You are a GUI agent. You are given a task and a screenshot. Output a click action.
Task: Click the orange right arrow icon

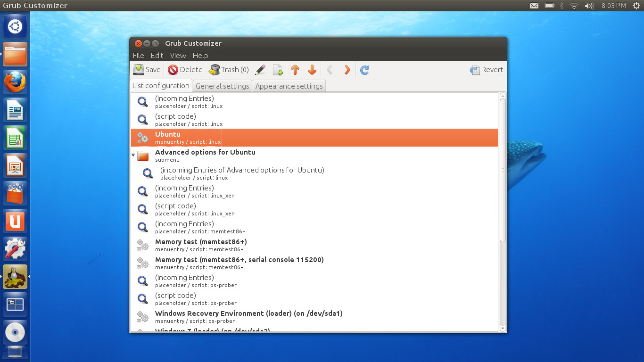[x=347, y=70]
